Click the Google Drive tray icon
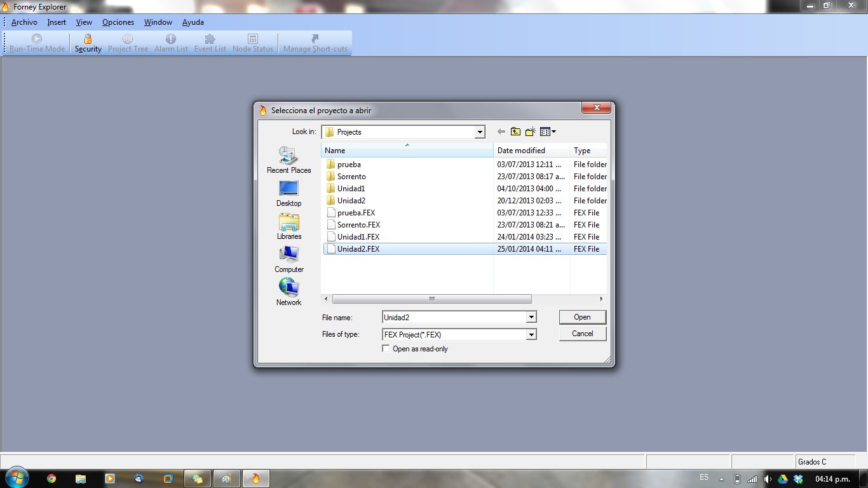Viewport: 868px width, 488px height. pos(783,479)
